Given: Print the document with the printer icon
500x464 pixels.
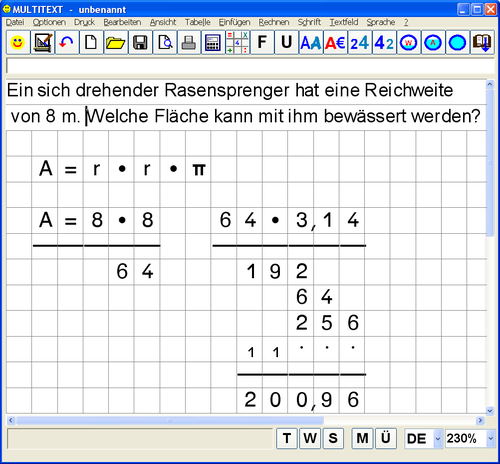Looking at the screenshot, I should click(x=189, y=42).
